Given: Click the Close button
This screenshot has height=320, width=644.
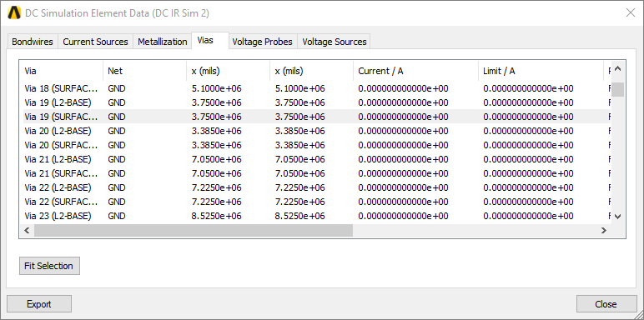Looking at the screenshot, I should [606, 304].
